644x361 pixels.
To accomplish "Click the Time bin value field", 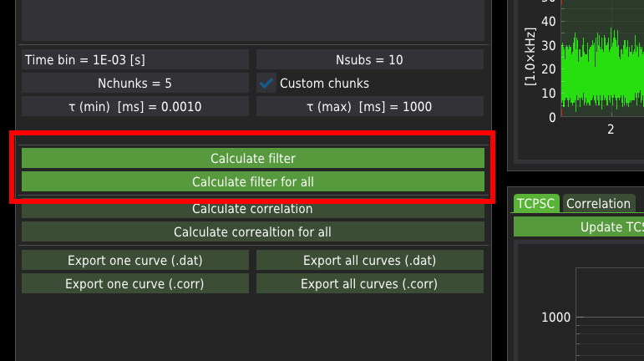I will tap(134, 60).
